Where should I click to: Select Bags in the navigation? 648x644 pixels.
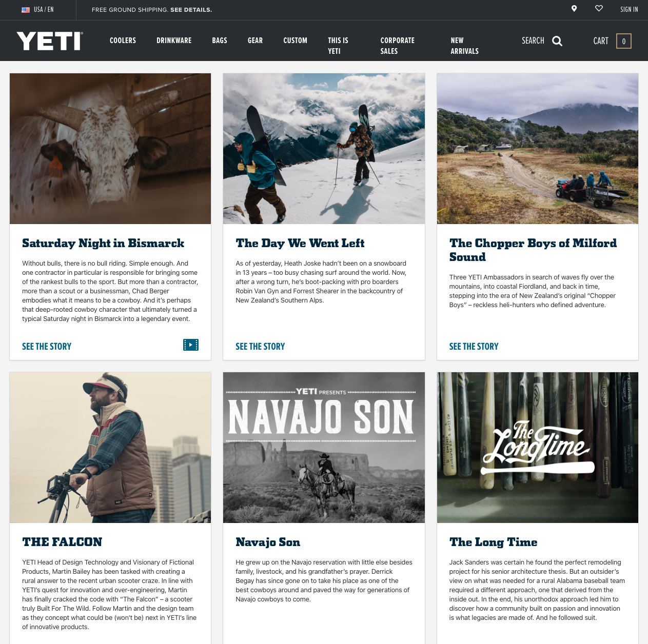220,41
